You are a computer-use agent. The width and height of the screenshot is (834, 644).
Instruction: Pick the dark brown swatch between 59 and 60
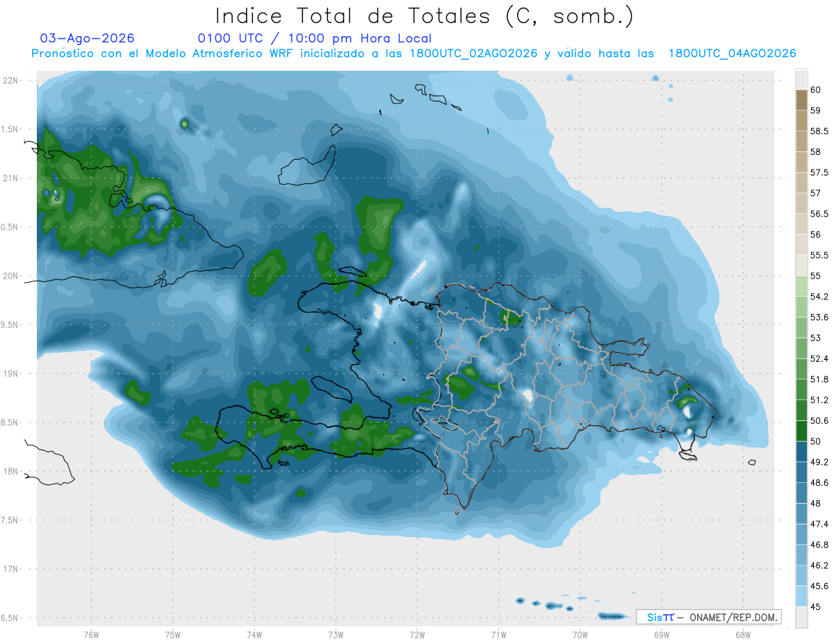(x=801, y=100)
